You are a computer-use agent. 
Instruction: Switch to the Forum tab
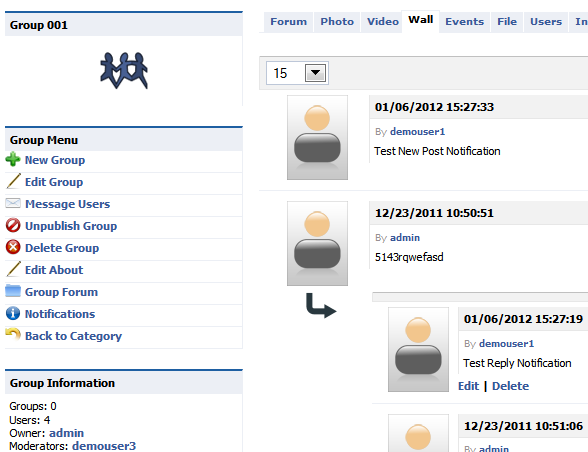(x=288, y=22)
